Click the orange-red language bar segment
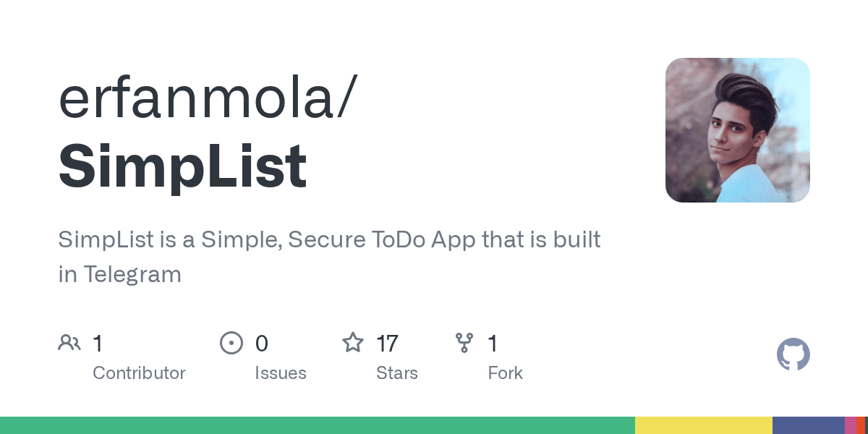Image resolution: width=868 pixels, height=434 pixels. tap(861, 425)
